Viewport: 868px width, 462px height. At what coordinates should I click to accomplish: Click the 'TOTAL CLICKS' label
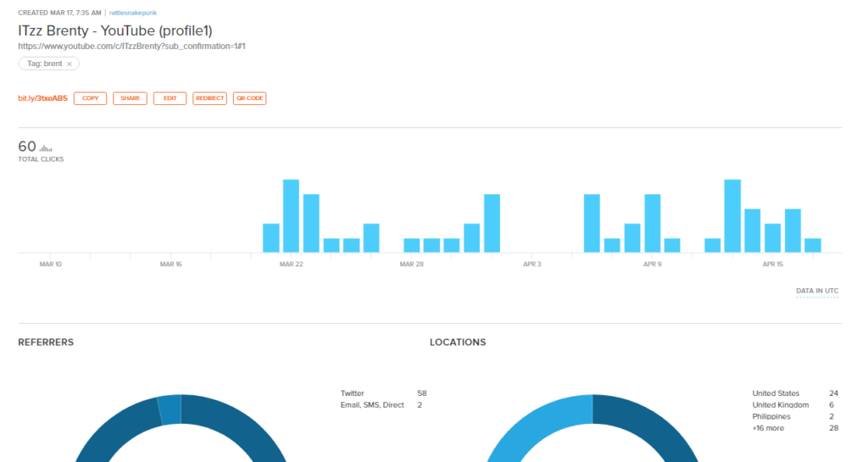(x=41, y=159)
